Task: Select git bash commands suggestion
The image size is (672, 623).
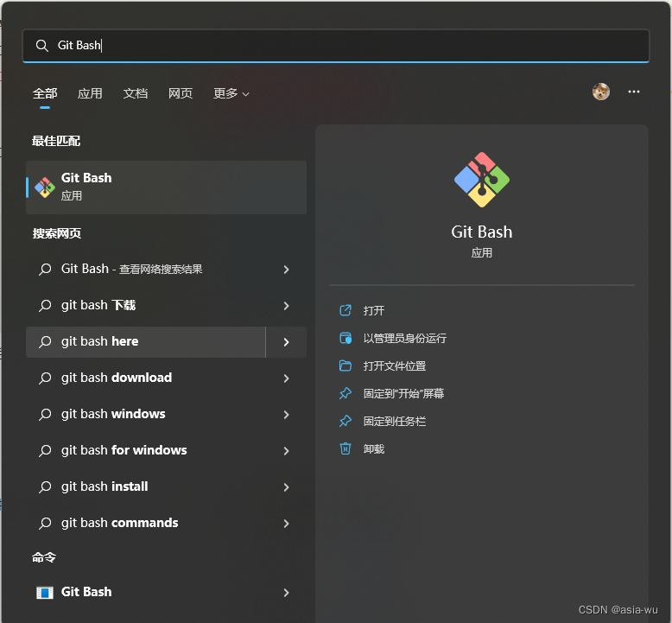Action: 146,524
